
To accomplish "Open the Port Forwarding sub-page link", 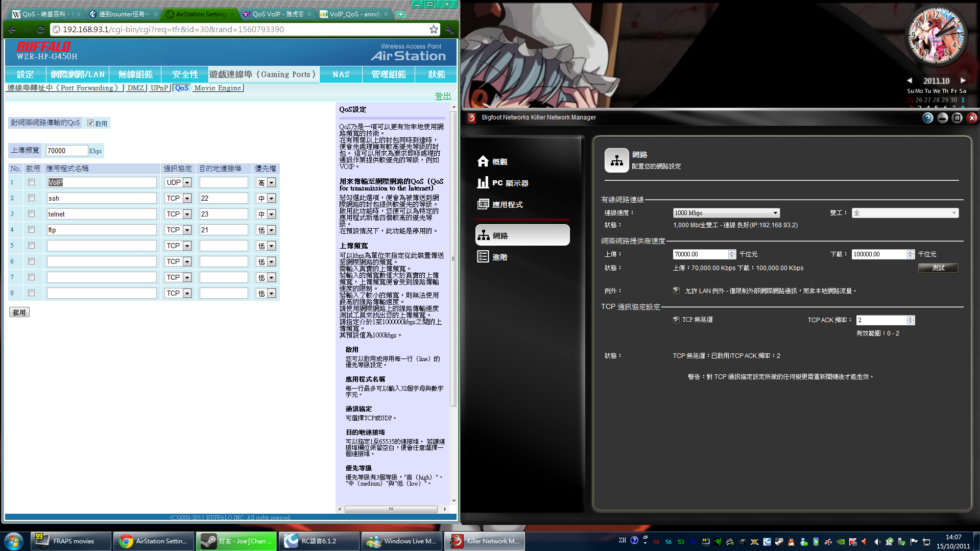I will pos(64,88).
